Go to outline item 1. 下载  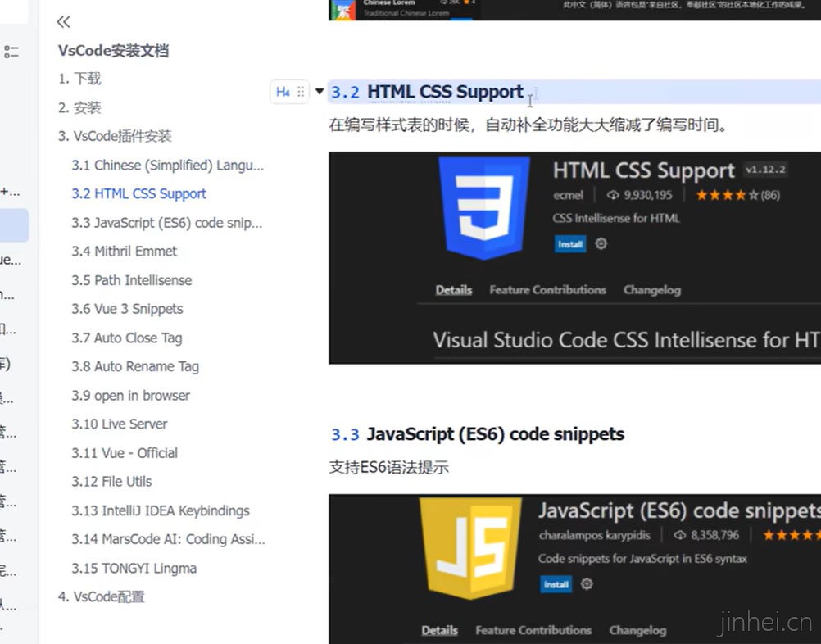click(x=79, y=79)
